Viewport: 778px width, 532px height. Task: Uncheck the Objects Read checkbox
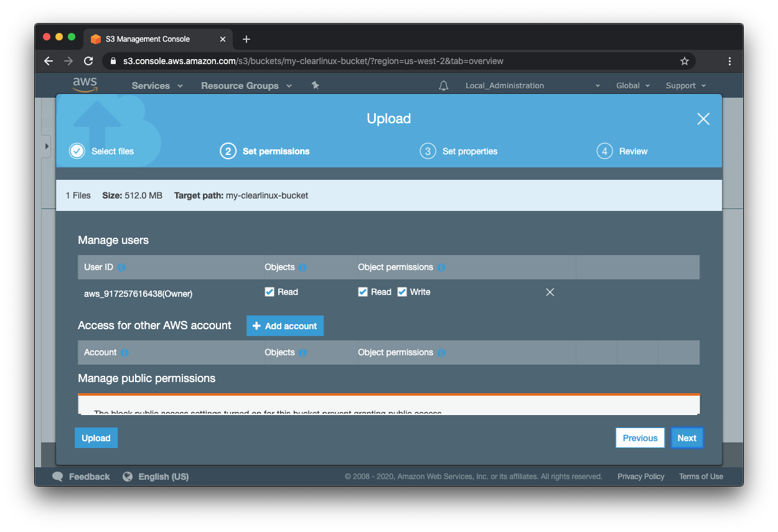click(x=269, y=292)
